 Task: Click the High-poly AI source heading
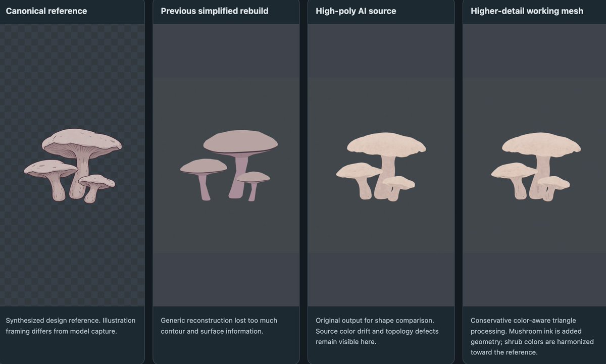(357, 11)
